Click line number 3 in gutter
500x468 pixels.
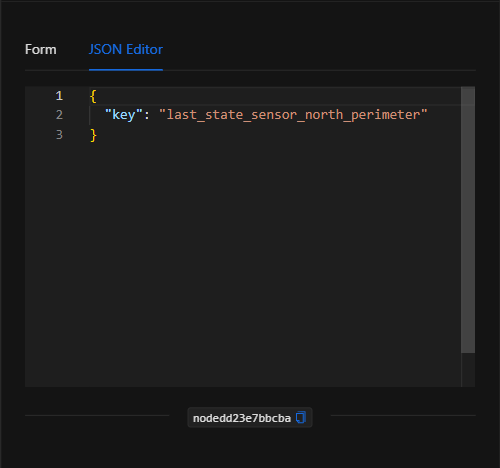[59, 135]
